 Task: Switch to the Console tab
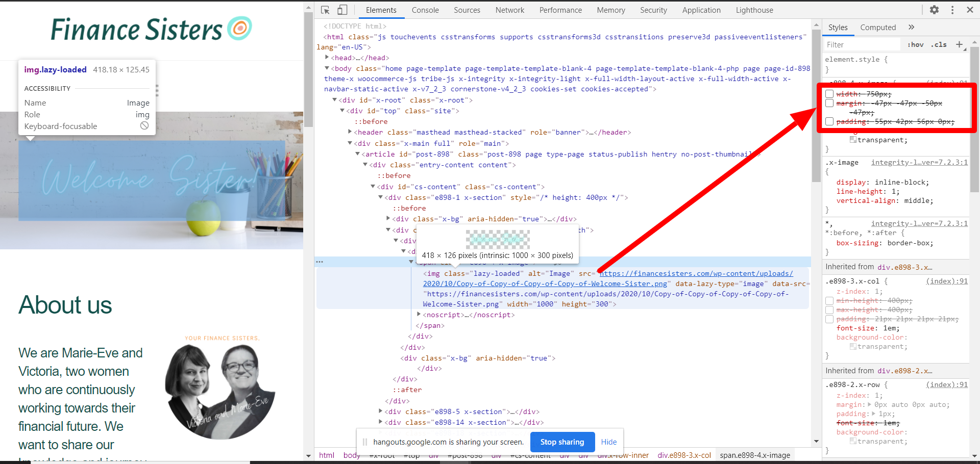coord(425,10)
